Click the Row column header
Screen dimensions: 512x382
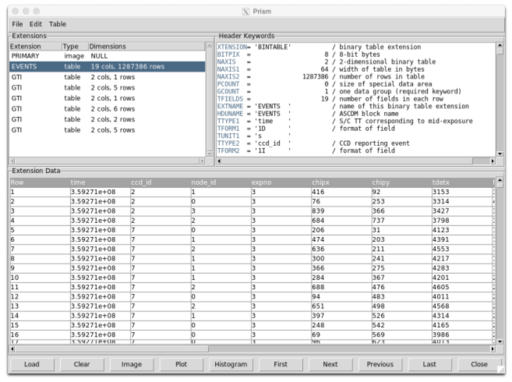(x=40, y=182)
